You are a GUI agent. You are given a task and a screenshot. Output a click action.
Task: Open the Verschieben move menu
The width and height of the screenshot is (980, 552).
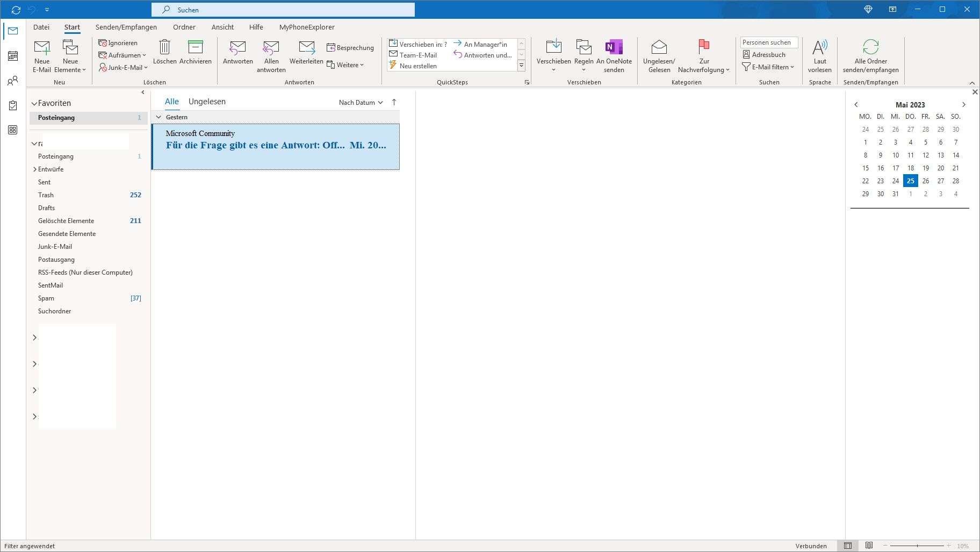pyautogui.click(x=553, y=56)
